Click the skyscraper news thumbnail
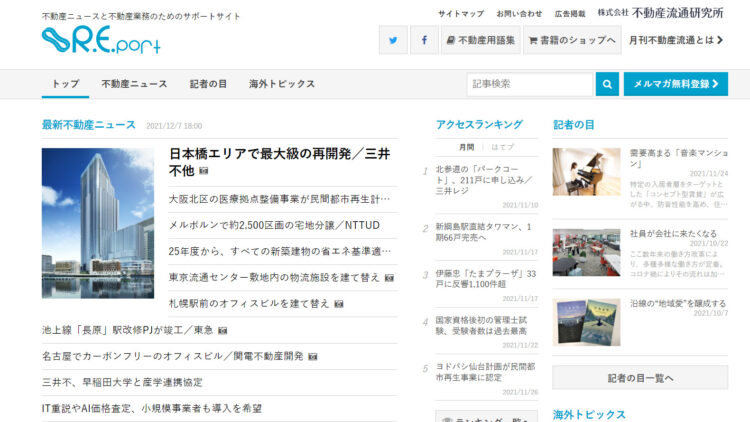750x422 pixels. click(98, 223)
